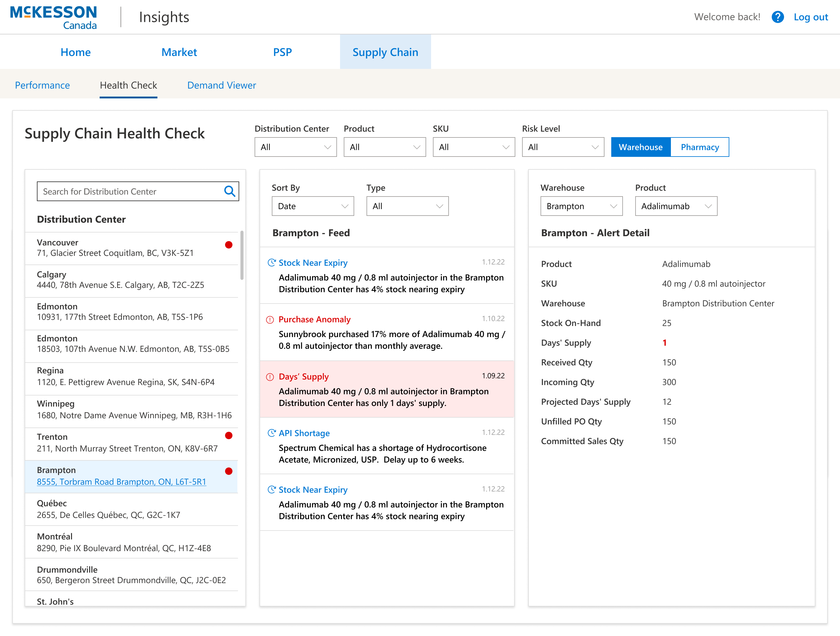Viewport: 840px width, 636px height.
Task: Click the alert icon beside Purchase Anomaly
Action: click(270, 320)
